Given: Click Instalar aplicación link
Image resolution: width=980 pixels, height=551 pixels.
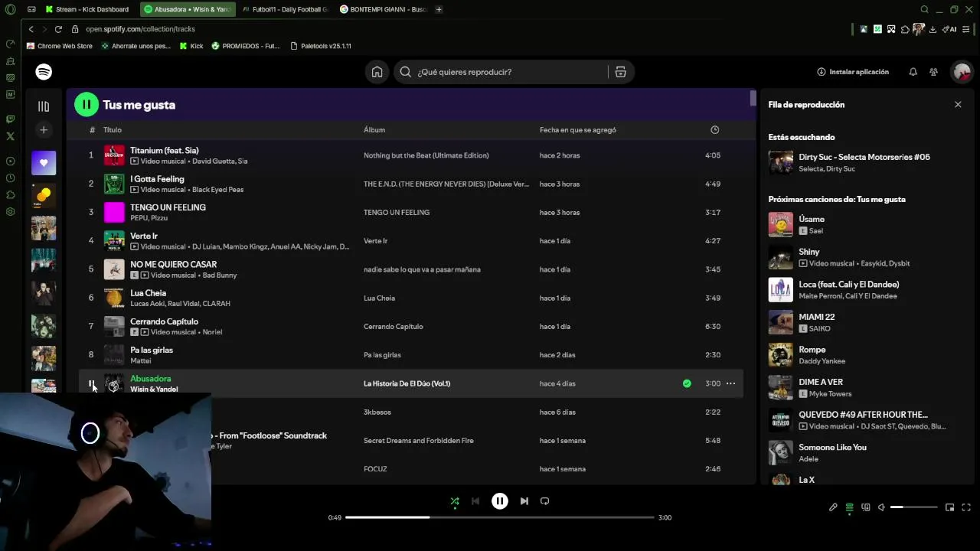Looking at the screenshot, I should tap(853, 72).
